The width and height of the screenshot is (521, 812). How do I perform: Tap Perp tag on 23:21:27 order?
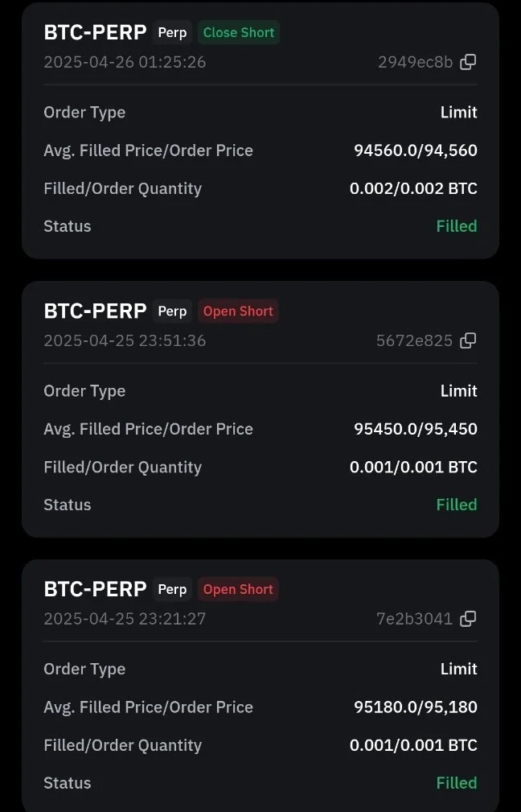(172, 589)
